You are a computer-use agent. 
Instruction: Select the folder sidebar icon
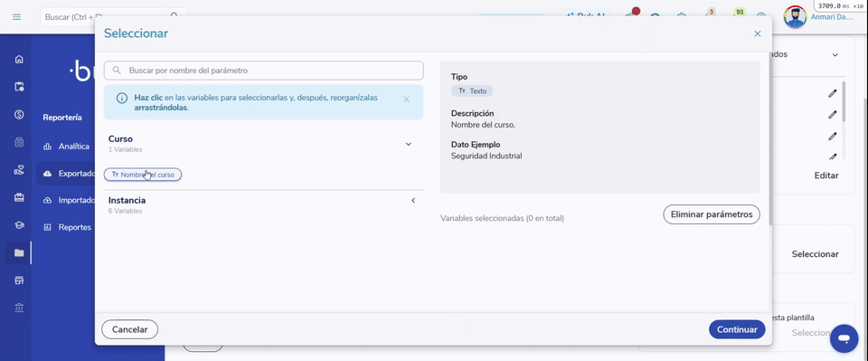click(19, 253)
